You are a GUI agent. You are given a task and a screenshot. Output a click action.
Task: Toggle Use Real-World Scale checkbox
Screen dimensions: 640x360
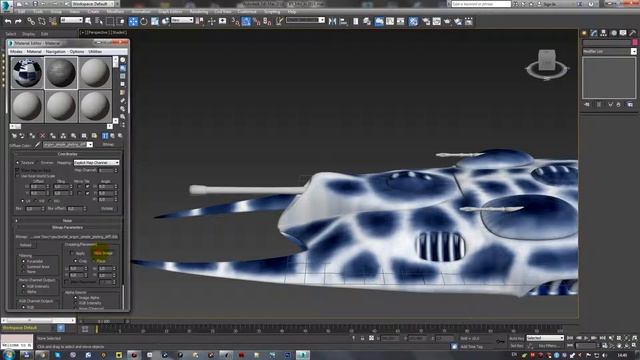tap(18, 176)
